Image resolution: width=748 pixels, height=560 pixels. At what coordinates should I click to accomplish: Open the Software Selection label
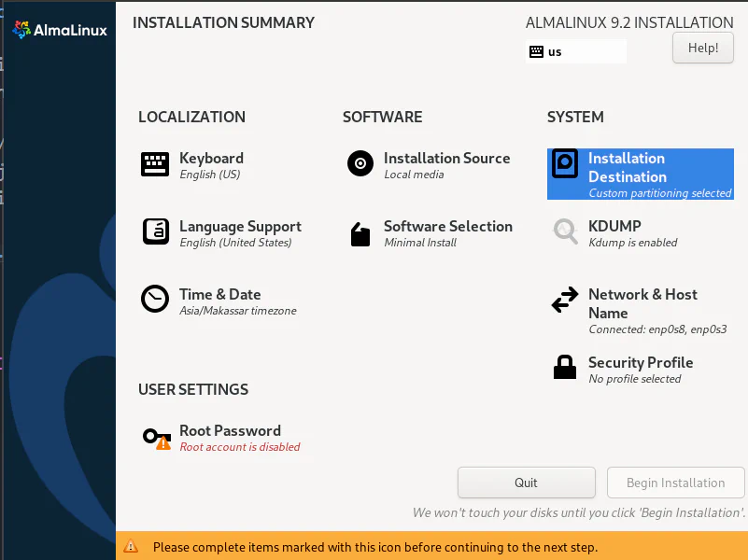(x=448, y=227)
